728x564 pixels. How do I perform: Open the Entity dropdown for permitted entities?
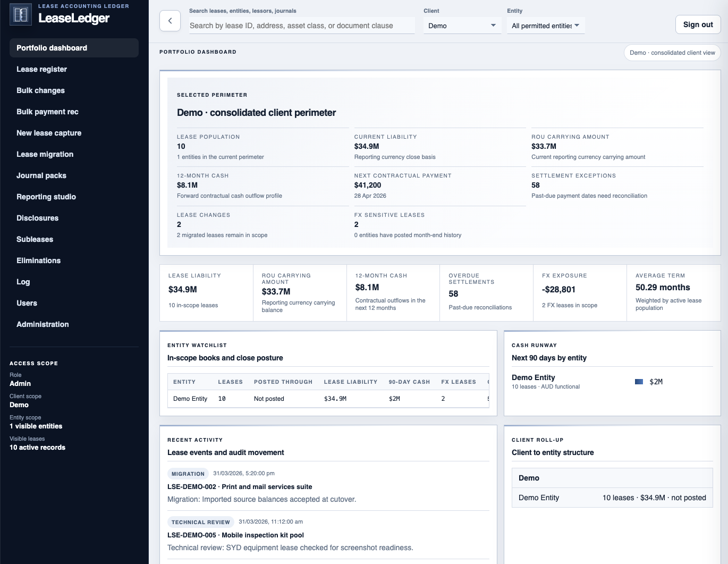coord(545,25)
